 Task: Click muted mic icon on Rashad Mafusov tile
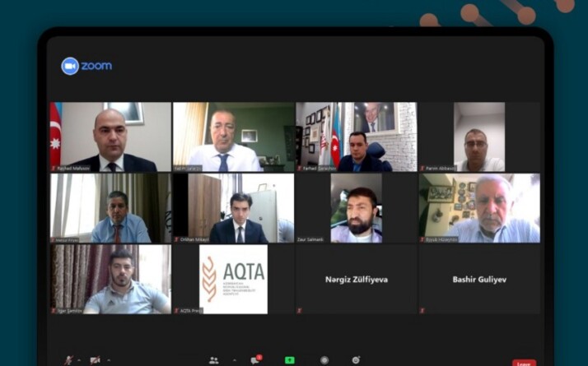coord(54,169)
